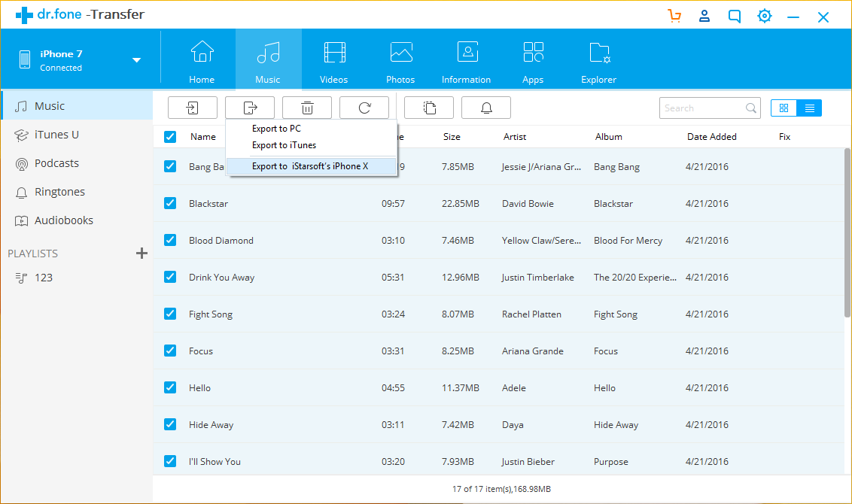852x504 pixels.
Task: Switch to list view
Action: (809, 108)
